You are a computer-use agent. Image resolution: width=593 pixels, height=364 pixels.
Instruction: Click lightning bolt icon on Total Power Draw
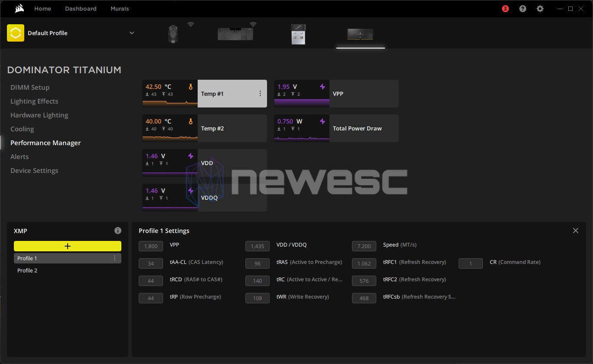[322, 122]
